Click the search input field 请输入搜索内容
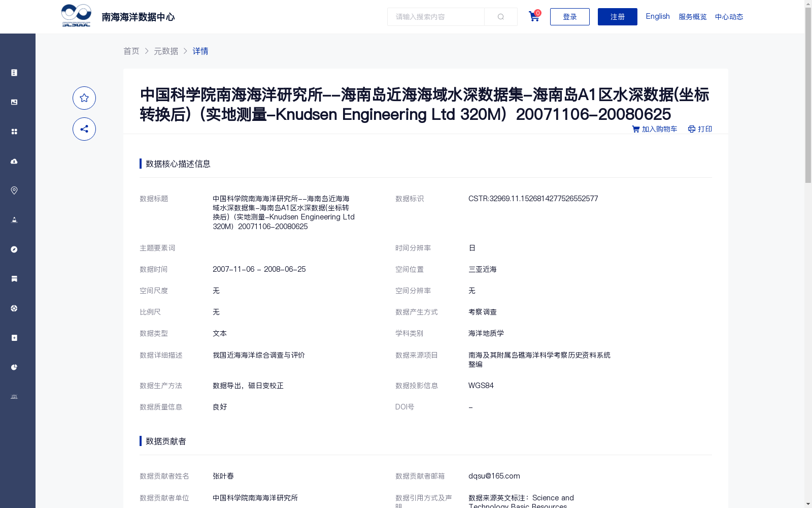Screen dimensions: 812x508 (436, 17)
